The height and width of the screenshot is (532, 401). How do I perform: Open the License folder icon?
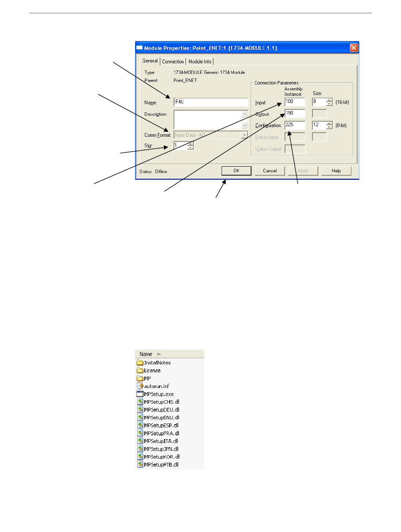tap(140, 370)
